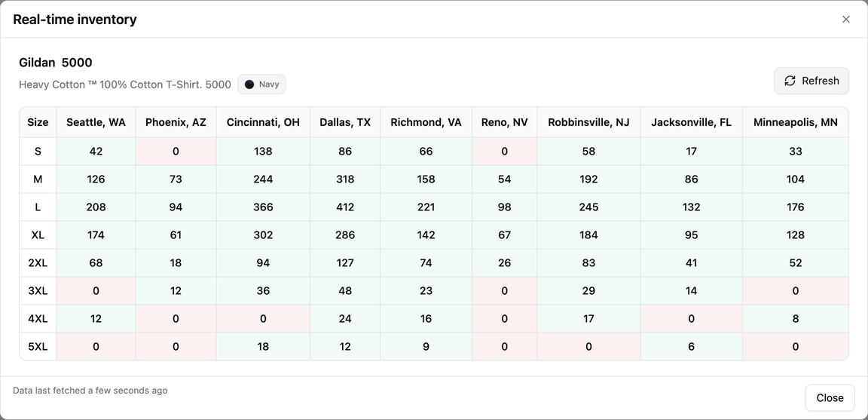Click the Real-time inventory dialog title
868x420 pixels.
pos(75,20)
